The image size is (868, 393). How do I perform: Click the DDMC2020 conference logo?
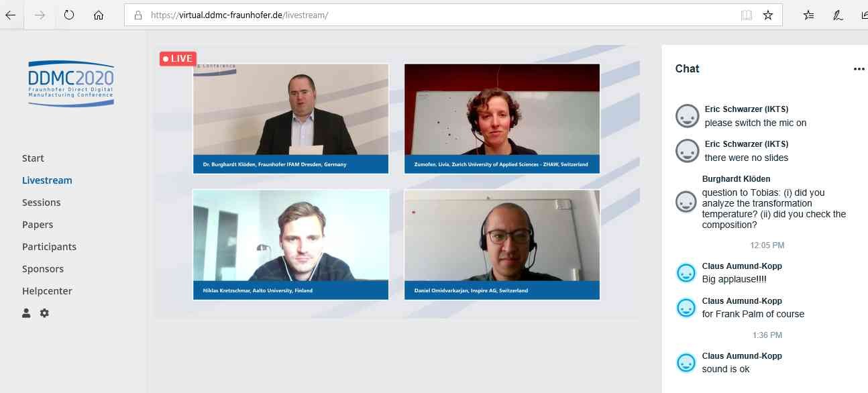71,84
